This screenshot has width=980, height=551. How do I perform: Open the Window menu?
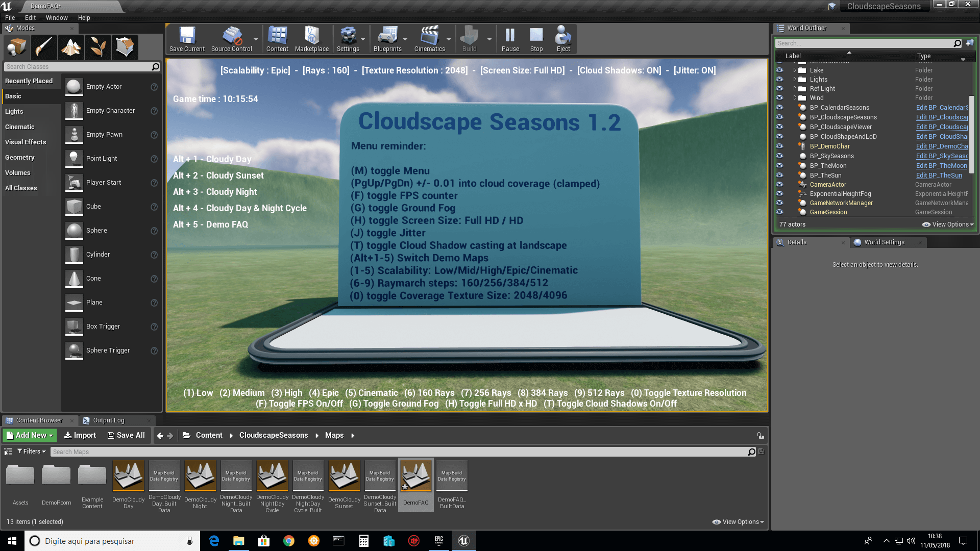pyautogui.click(x=57, y=17)
